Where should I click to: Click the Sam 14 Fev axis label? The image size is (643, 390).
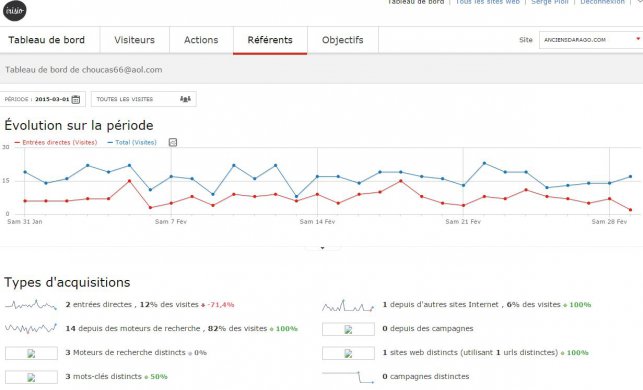[x=317, y=221]
